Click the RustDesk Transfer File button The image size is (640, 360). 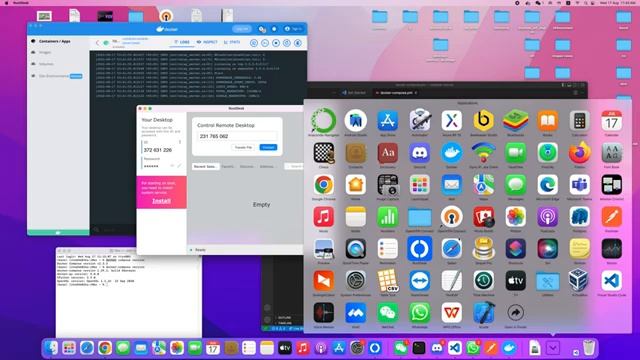[244, 147]
